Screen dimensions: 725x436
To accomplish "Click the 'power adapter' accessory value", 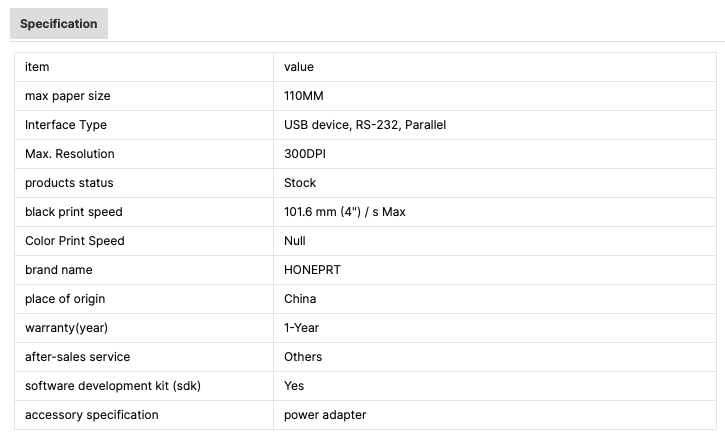I will [325, 415].
